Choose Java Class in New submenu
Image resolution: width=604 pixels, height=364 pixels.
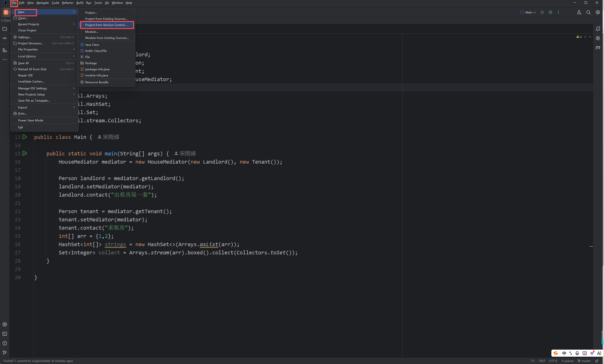pos(106,45)
